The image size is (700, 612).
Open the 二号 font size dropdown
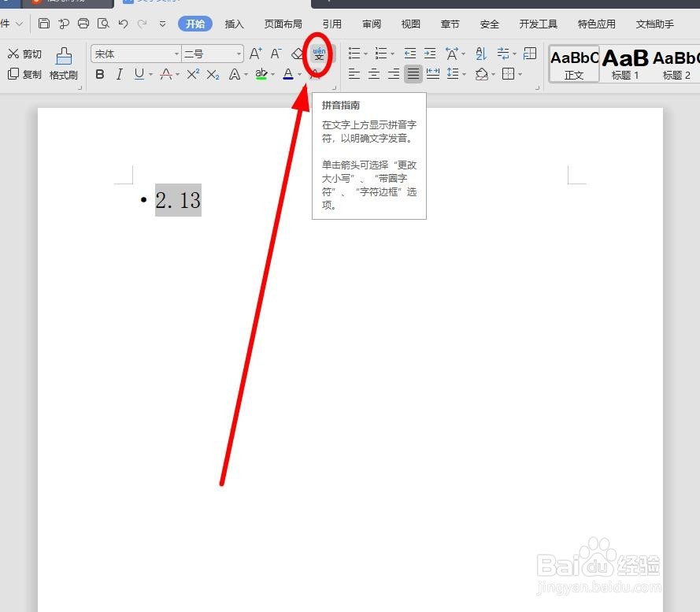[x=239, y=54]
